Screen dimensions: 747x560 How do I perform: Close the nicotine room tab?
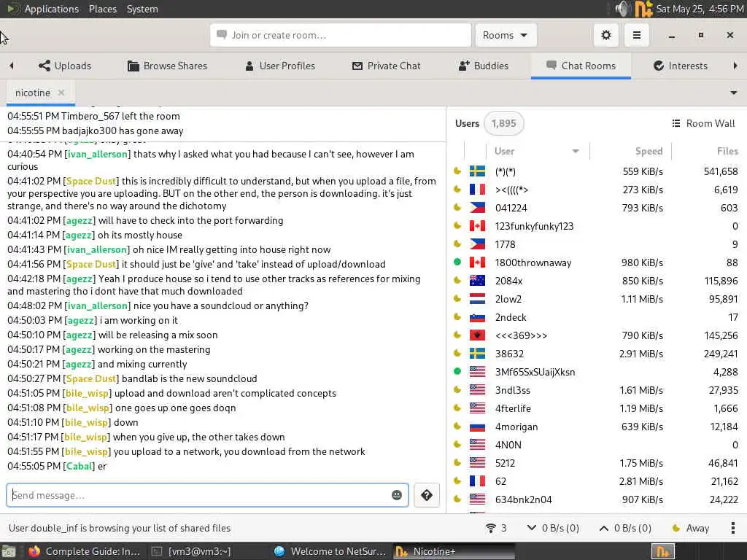tap(61, 93)
